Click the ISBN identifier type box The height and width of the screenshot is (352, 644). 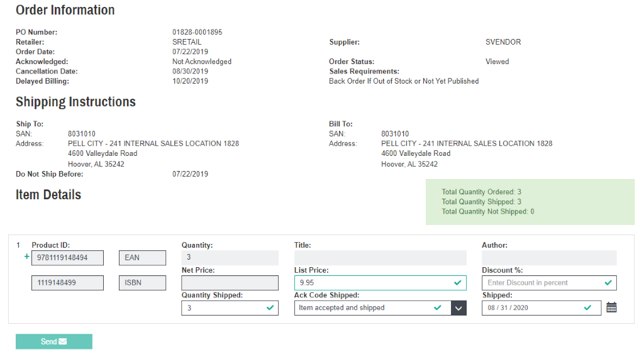(x=142, y=283)
